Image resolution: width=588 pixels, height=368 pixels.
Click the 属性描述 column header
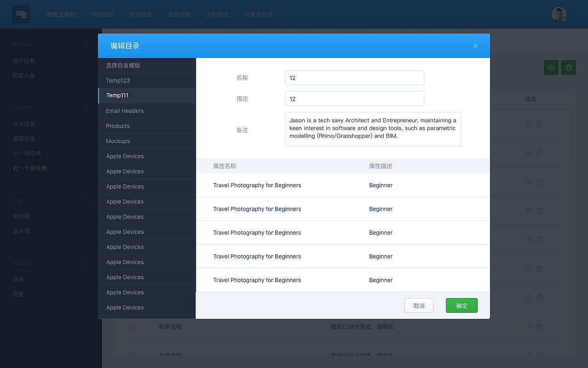click(x=380, y=166)
